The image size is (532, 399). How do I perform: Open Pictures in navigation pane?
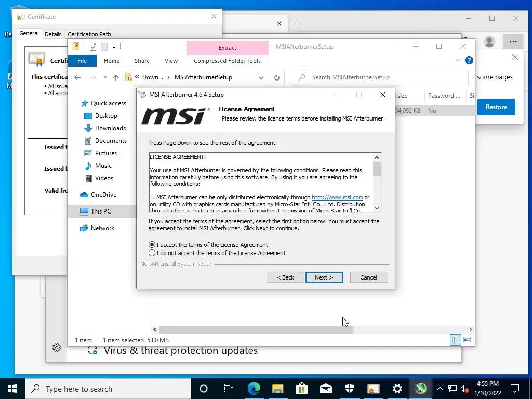point(100,153)
